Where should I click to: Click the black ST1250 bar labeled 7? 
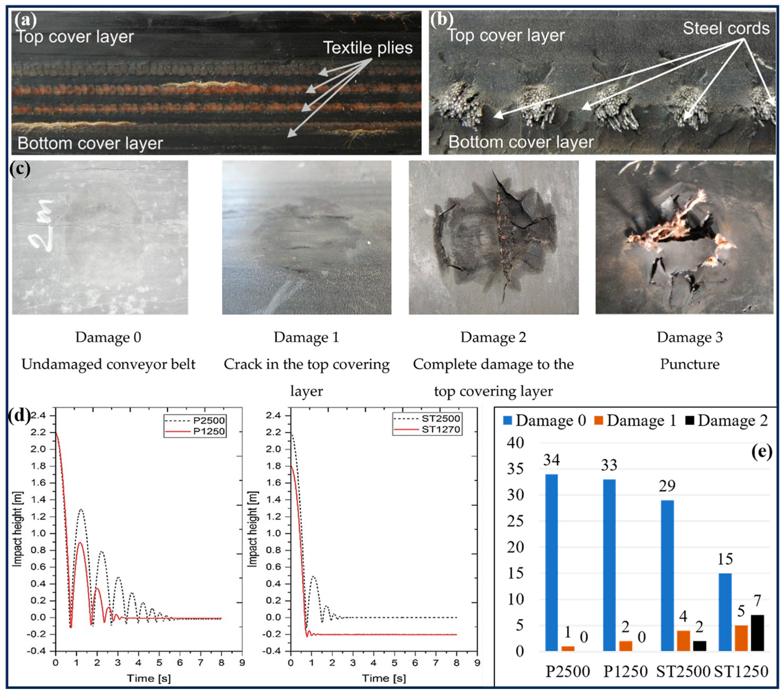click(757, 633)
